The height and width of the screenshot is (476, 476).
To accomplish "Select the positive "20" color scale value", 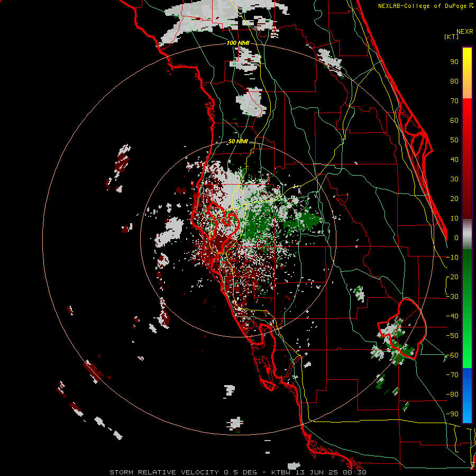I will [x=454, y=199].
